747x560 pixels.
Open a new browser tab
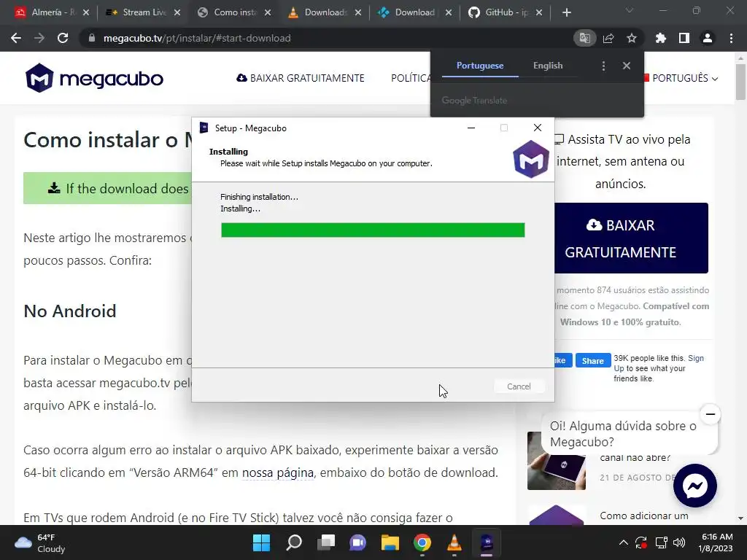(566, 12)
